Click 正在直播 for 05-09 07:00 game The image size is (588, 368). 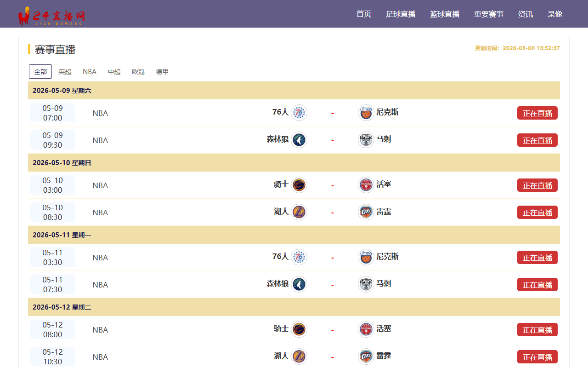tap(537, 113)
